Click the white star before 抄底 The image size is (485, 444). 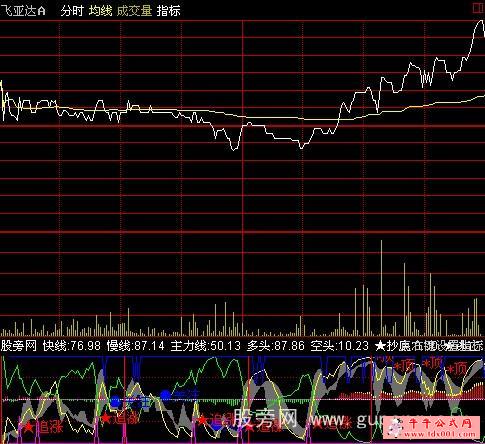tap(380, 346)
